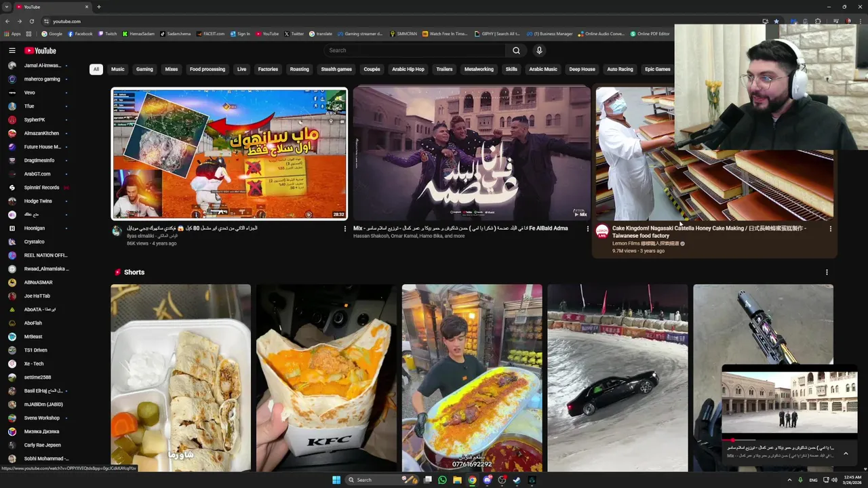868x488 pixels.
Task: Open tab search dropdown in Chrome
Action: [x=7, y=7]
